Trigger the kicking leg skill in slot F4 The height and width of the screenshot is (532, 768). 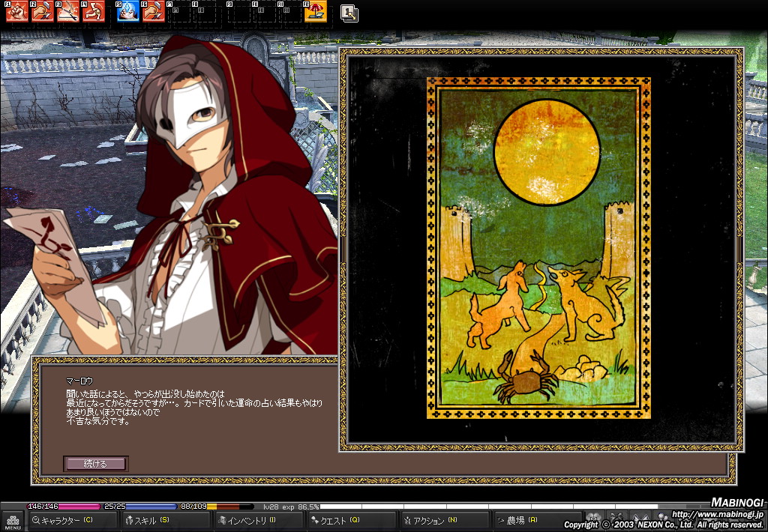pos(94,11)
